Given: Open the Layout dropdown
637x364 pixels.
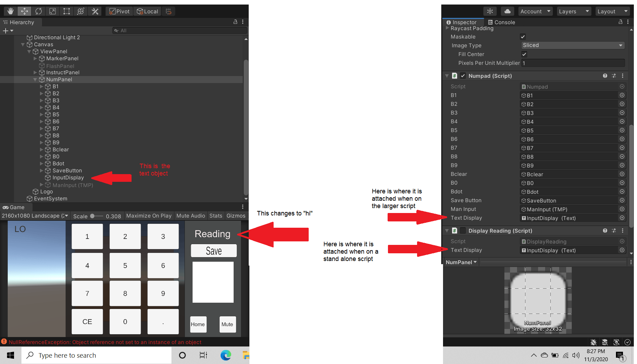Looking at the screenshot, I should point(612,11).
